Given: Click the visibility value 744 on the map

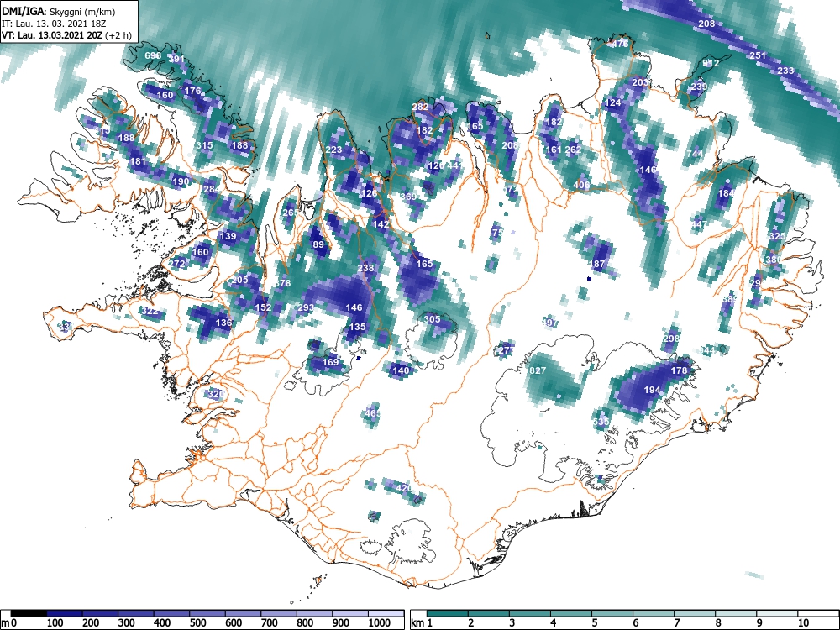Looking at the screenshot, I should (x=695, y=154).
